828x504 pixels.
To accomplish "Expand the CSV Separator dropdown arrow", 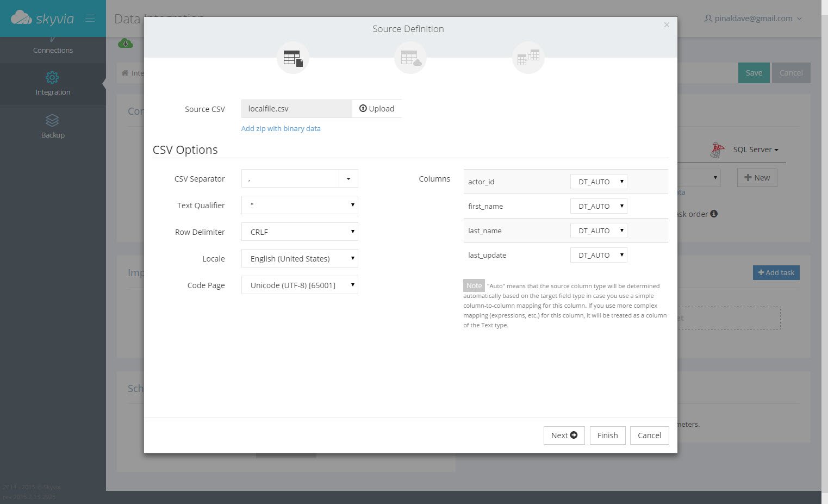I will 348,178.
